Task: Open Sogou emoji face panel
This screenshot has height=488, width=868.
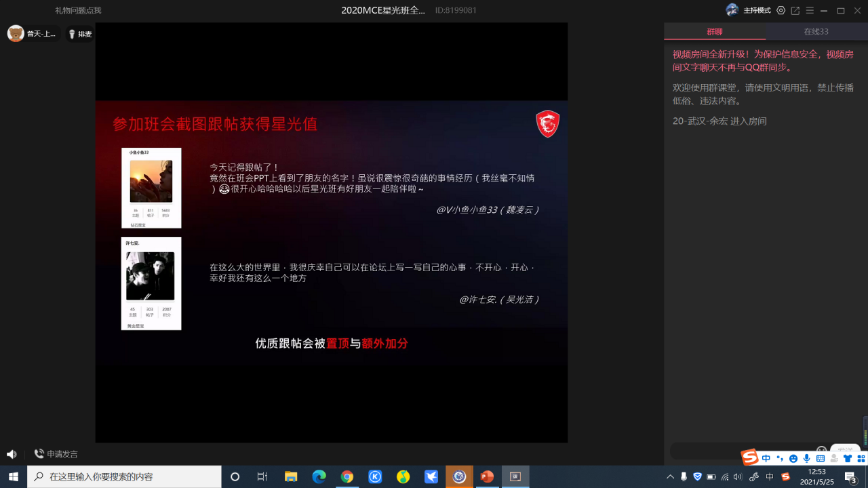Action: point(793,459)
